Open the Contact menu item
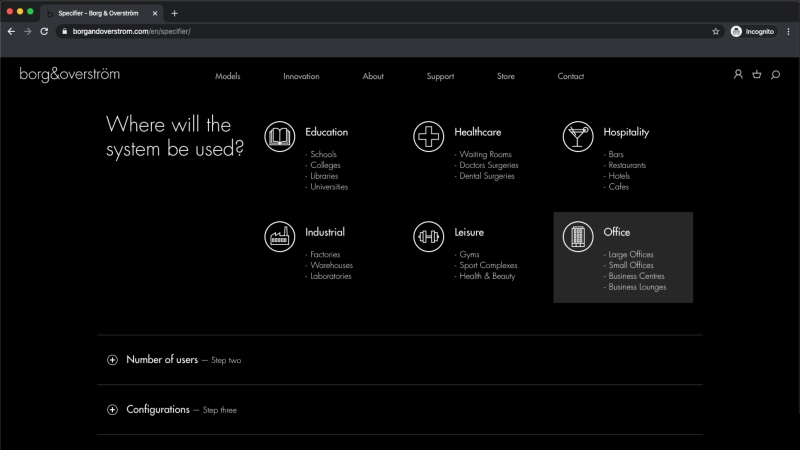800x450 pixels. pyautogui.click(x=570, y=76)
